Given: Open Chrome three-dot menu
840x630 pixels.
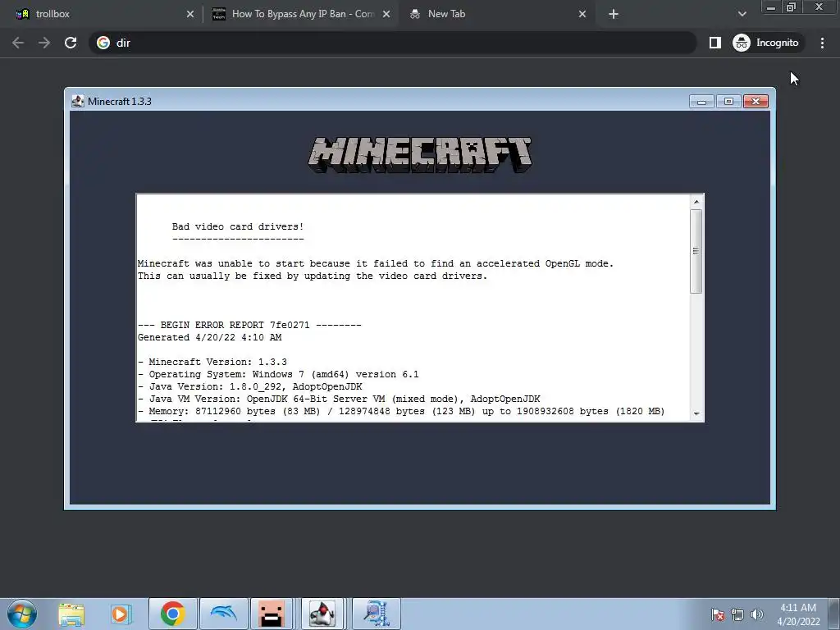Looking at the screenshot, I should point(822,43).
